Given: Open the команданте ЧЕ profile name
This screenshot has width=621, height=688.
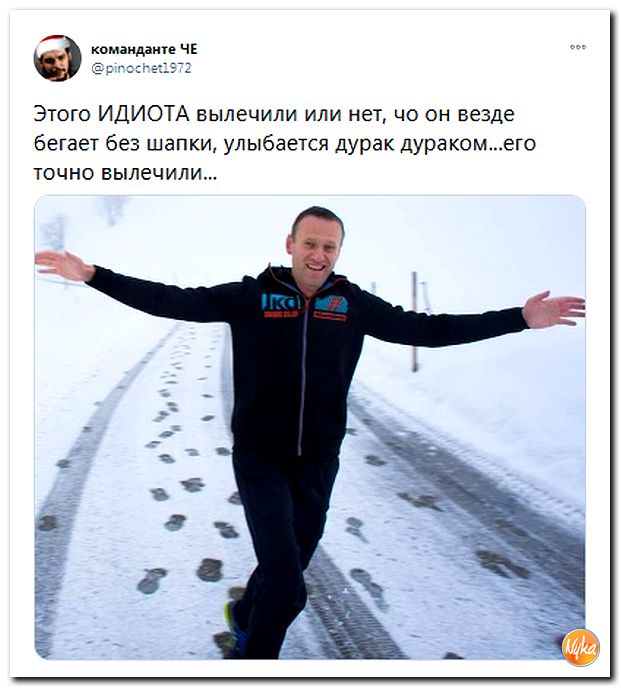Looking at the screenshot, I should click(144, 49).
